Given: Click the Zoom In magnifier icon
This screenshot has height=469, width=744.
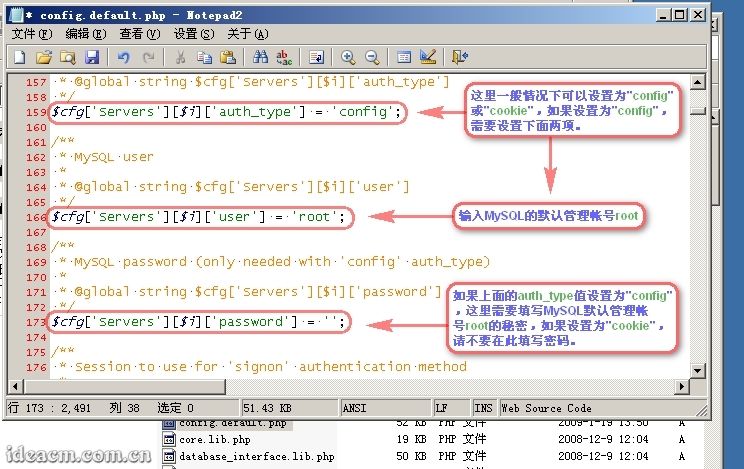Looking at the screenshot, I should [x=348, y=57].
